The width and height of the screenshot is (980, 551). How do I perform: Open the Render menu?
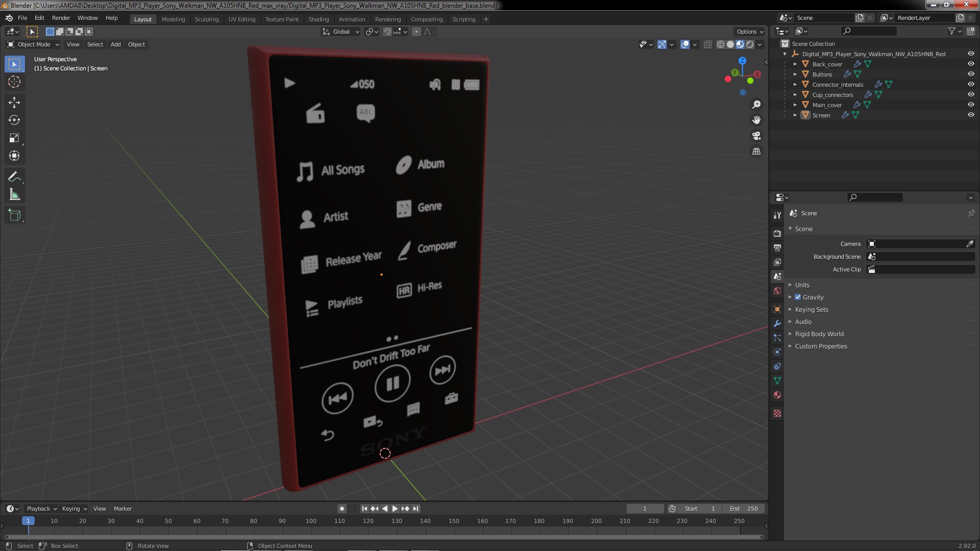(x=61, y=18)
